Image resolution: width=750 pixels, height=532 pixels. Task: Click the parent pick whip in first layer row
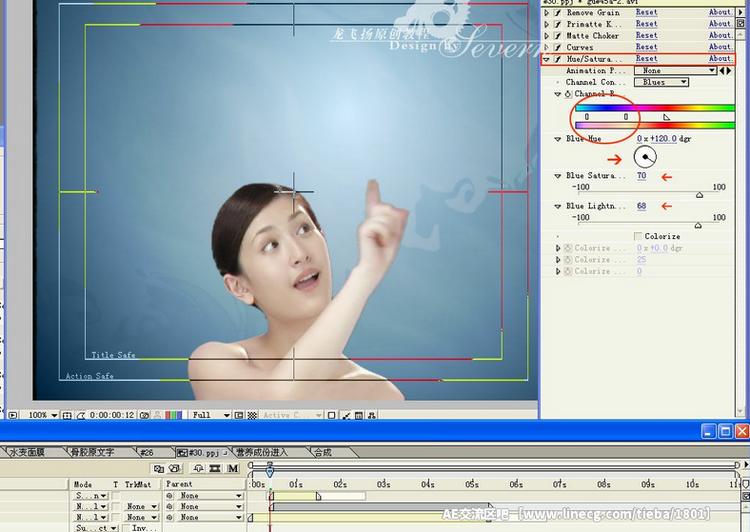tap(169, 496)
